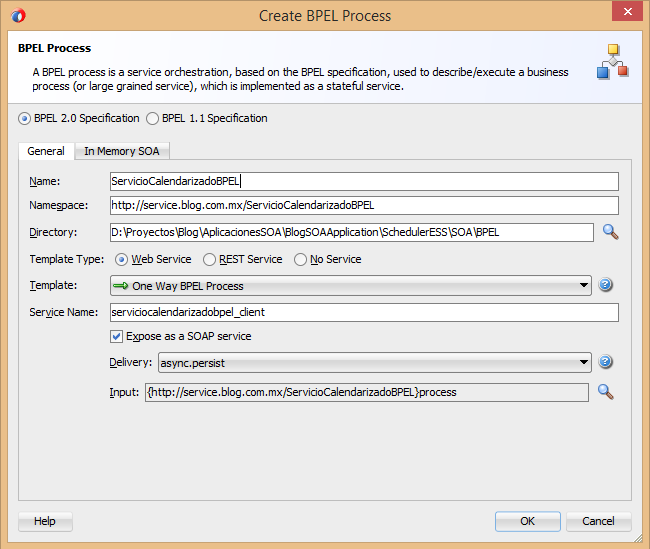The image size is (650, 549).
Task: Select Web Service template type
Action: pos(122,260)
